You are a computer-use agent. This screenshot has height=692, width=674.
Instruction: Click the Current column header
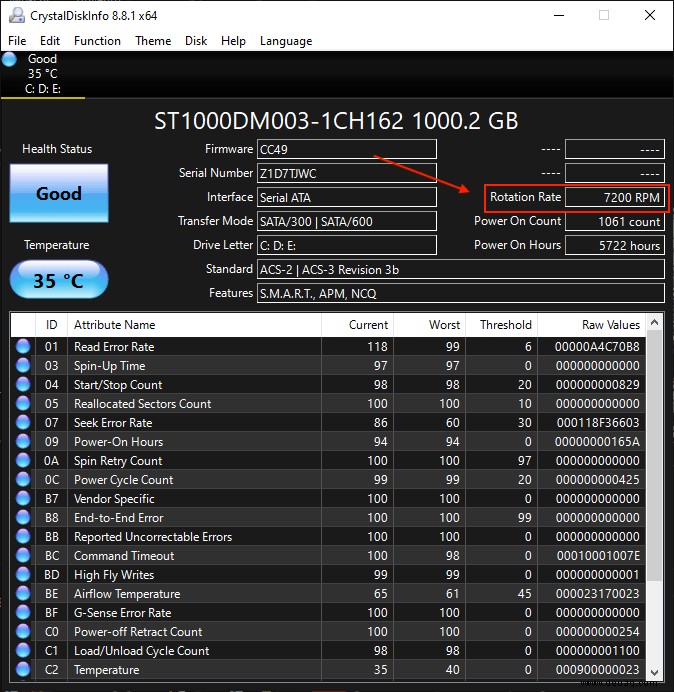pos(357,325)
